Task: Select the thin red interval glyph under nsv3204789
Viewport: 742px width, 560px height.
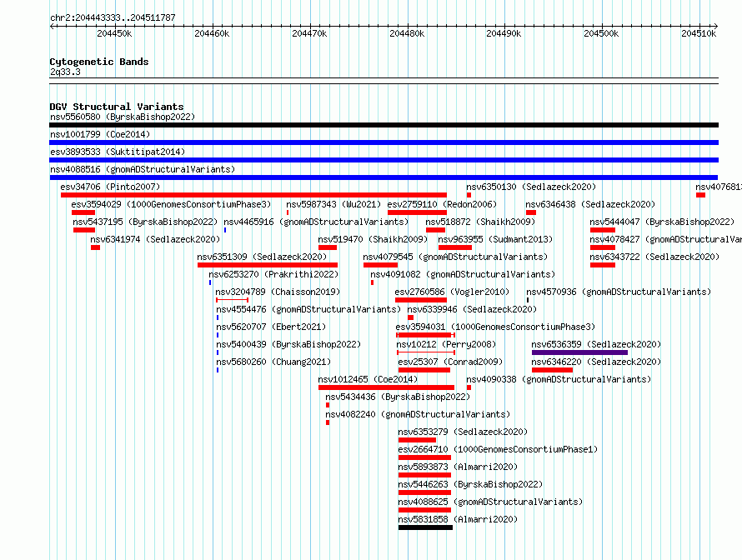Action: 232,300
